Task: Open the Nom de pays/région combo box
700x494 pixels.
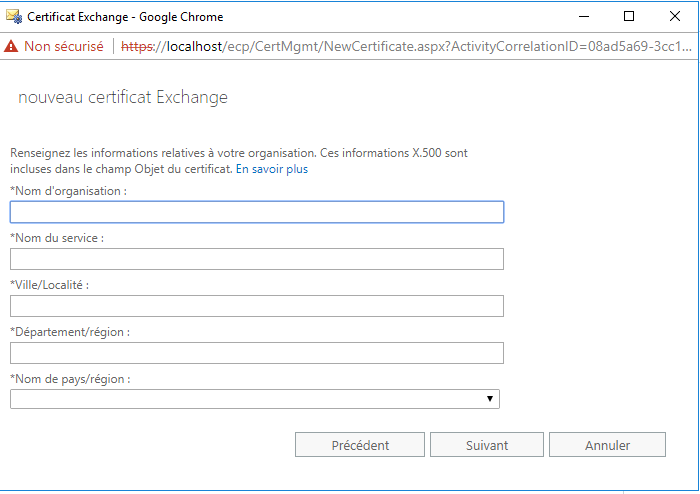Action: pos(255,399)
